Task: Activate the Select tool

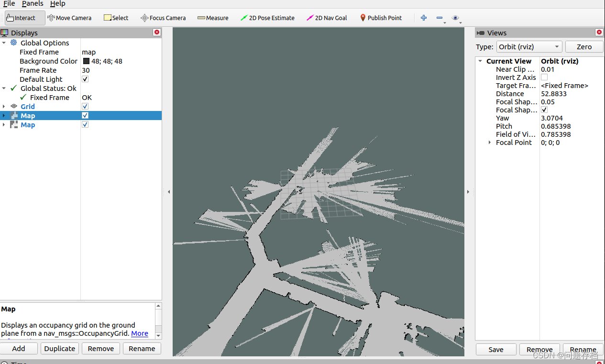Action: tap(116, 18)
